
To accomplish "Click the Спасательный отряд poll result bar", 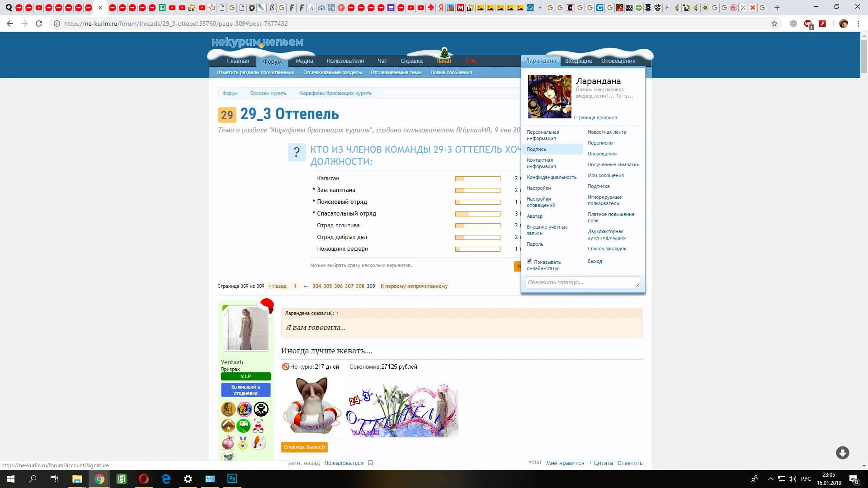I will click(x=477, y=214).
